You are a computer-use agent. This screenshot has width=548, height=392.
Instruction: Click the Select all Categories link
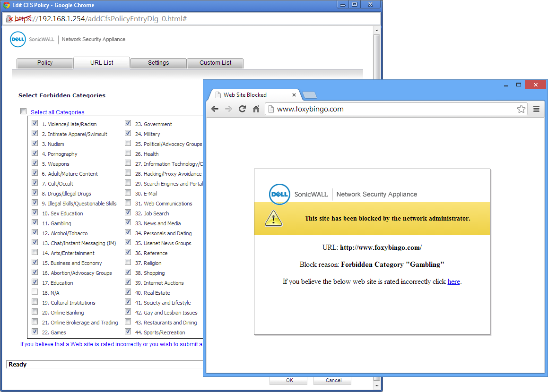[x=57, y=112]
